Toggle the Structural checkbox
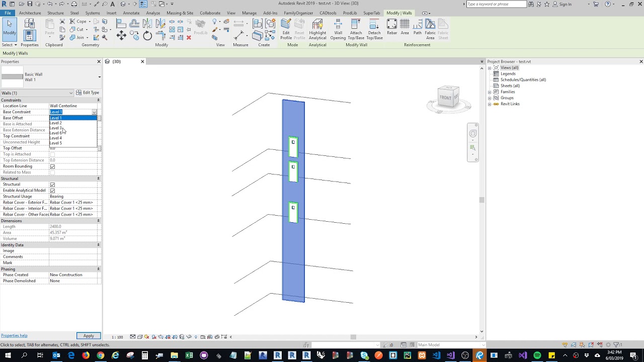The image size is (644, 362). (x=52, y=185)
